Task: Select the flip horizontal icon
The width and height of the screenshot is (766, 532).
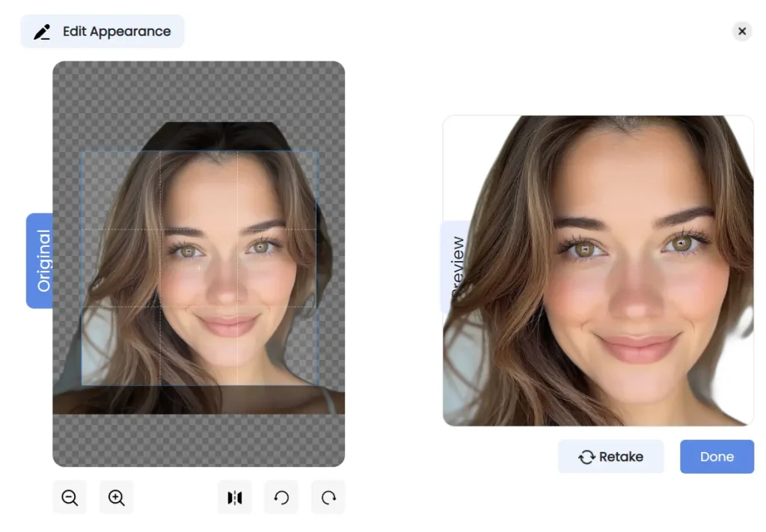Action: 234,497
